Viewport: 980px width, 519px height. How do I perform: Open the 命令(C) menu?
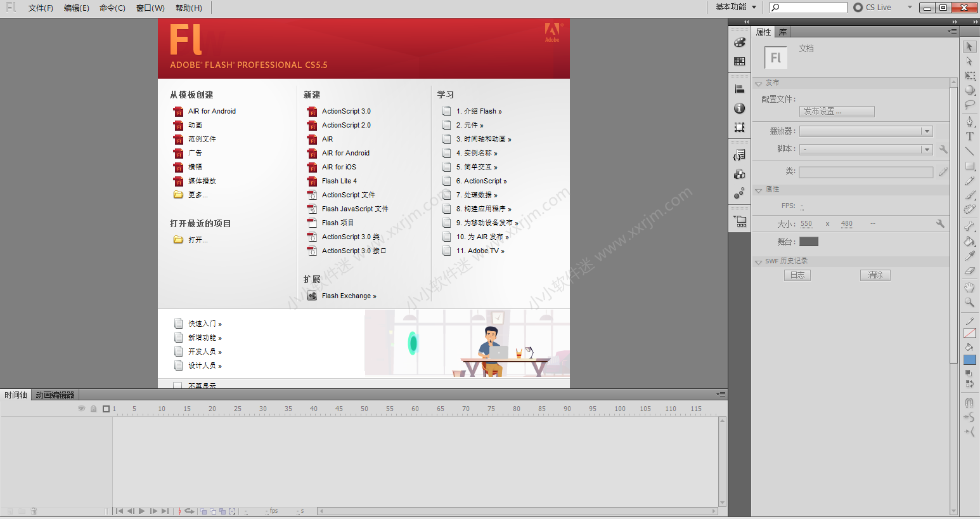112,8
